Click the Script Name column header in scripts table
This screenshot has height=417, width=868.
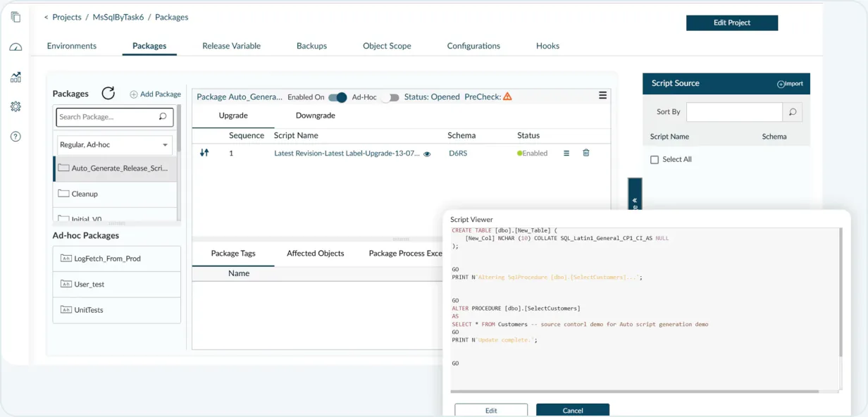point(296,135)
